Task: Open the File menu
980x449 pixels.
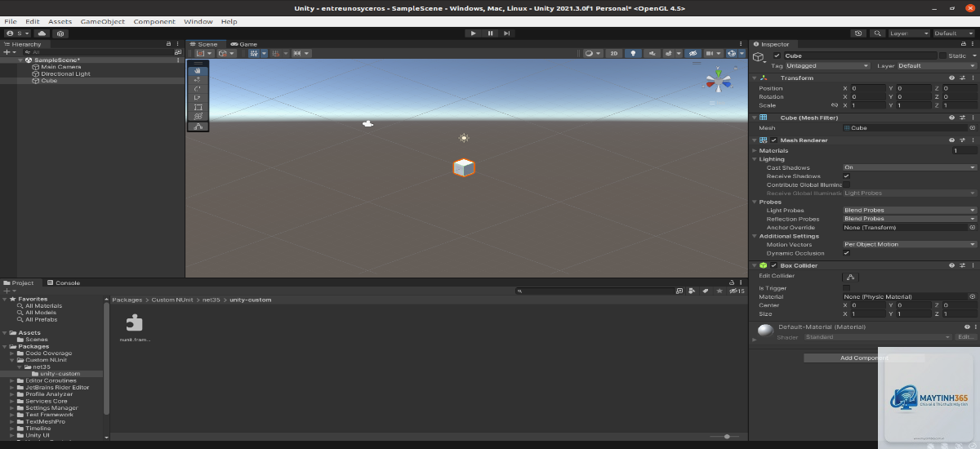Action: 11,21
